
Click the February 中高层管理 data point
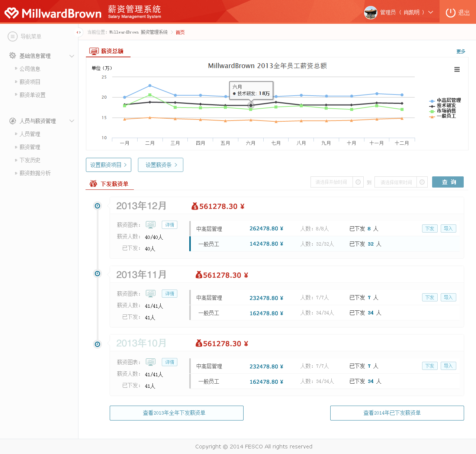point(150,86)
